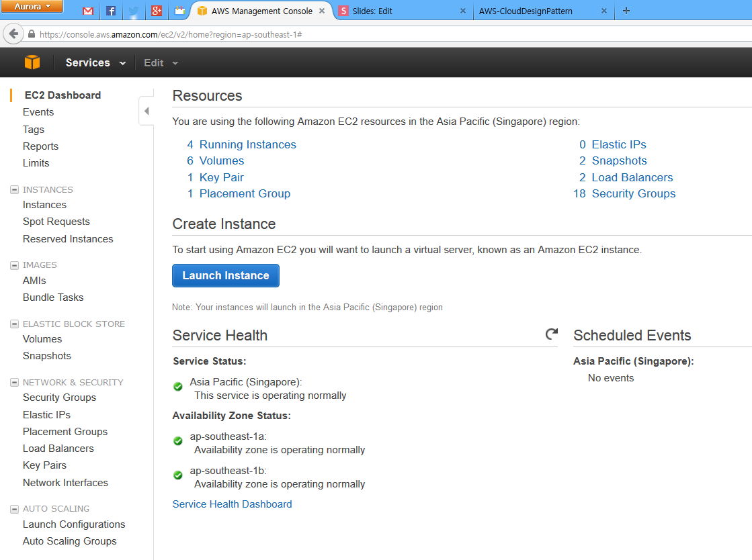Open AMIs in the sidebar
The image size is (752, 560).
click(x=34, y=280)
